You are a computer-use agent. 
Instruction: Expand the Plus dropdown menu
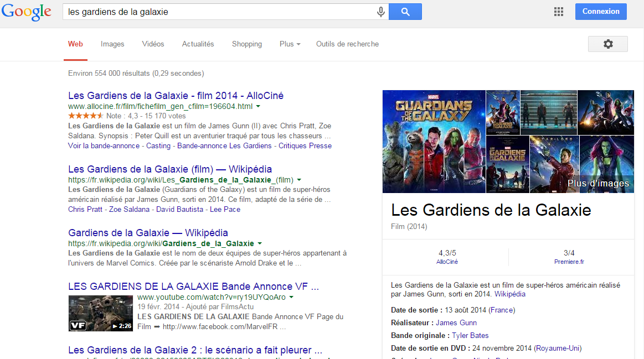click(290, 44)
